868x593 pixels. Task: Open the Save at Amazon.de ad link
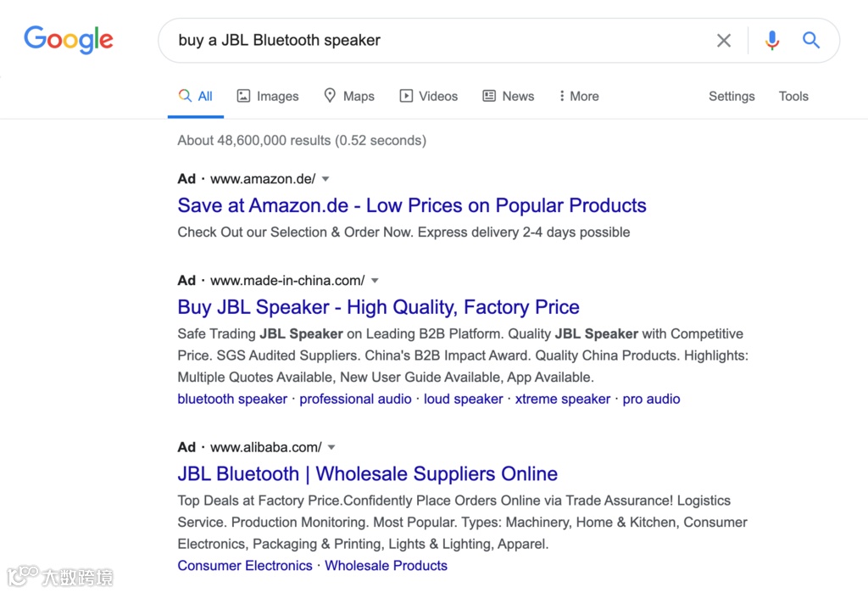point(412,205)
